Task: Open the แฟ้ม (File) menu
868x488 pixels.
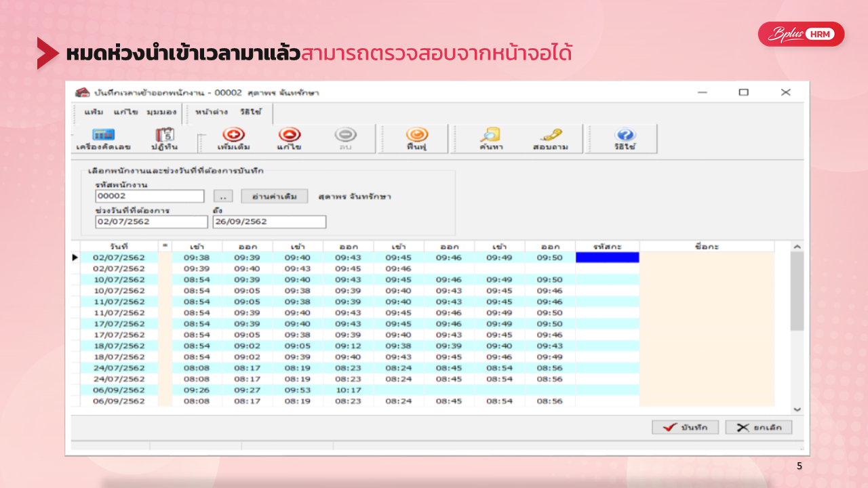Action: [94, 112]
